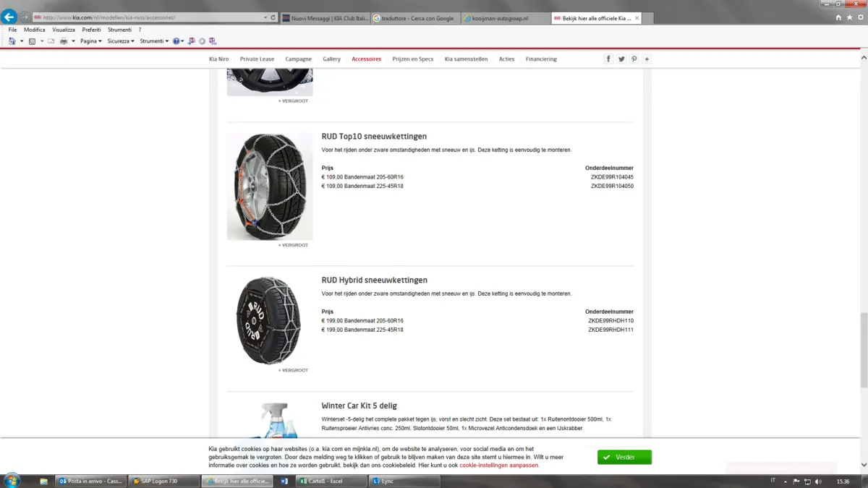The height and width of the screenshot is (488, 868).
Task: Click the RUD Top10 sneeuwkettingen heading
Action: coord(374,137)
